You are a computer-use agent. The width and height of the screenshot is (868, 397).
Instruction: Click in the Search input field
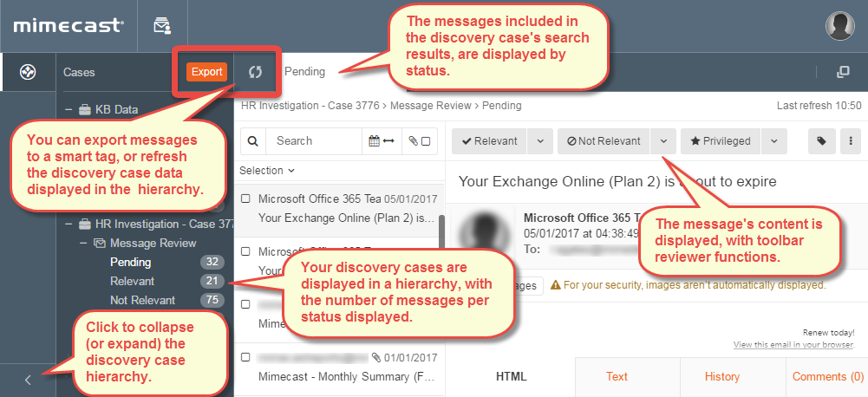pos(314,141)
